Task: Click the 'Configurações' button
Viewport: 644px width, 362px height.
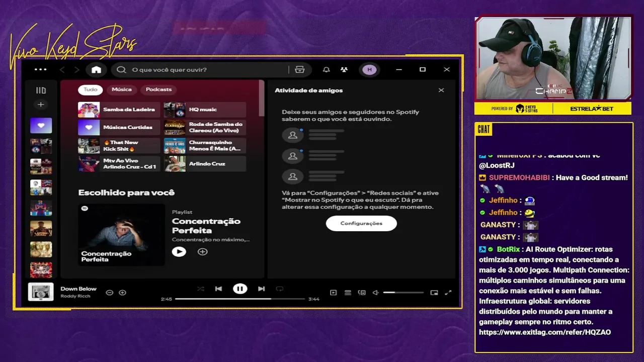Action: click(361, 223)
